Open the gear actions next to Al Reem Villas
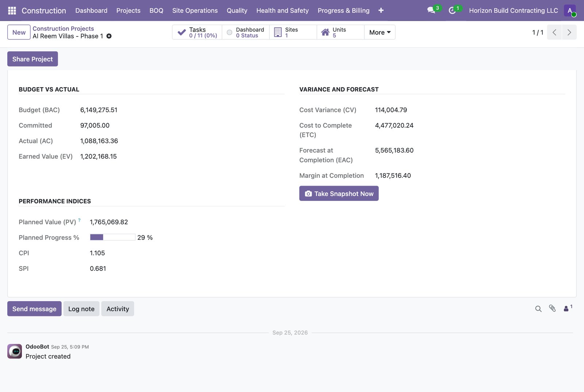 coord(109,36)
